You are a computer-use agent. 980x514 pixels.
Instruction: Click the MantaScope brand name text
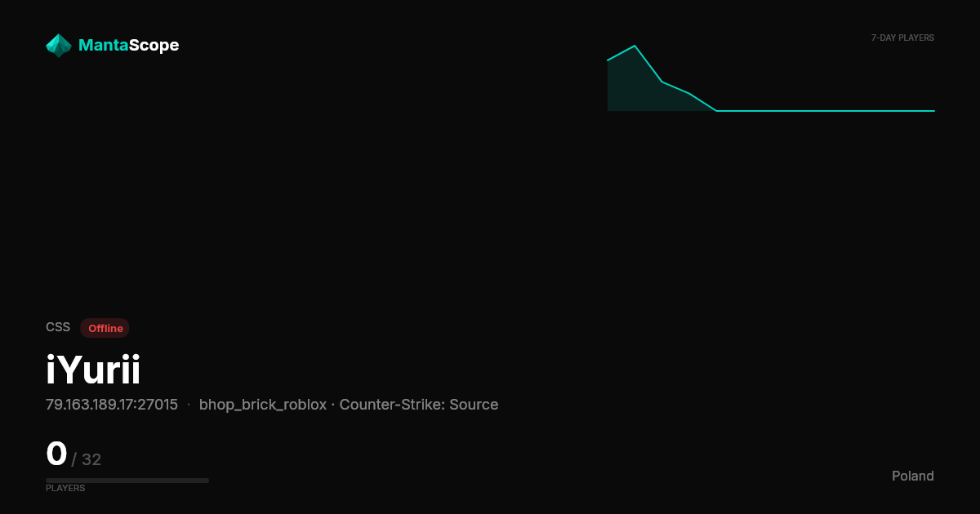click(x=128, y=46)
